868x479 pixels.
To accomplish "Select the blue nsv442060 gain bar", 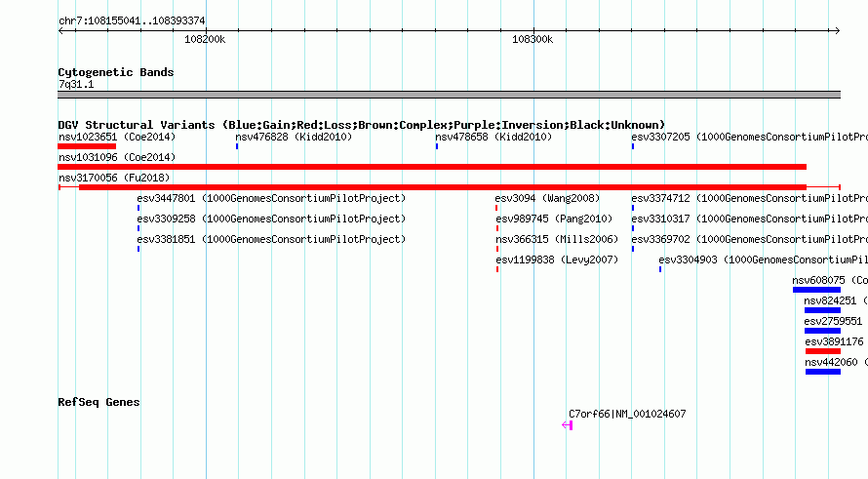I will click(823, 372).
